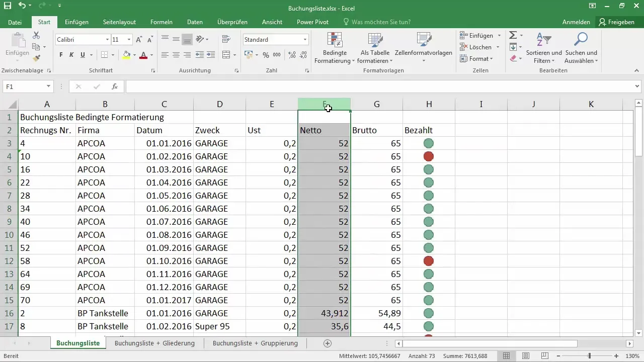The image size is (644, 362).
Task: Switch to sheet Buchungsliste + Gliederung
Action: [154, 343]
